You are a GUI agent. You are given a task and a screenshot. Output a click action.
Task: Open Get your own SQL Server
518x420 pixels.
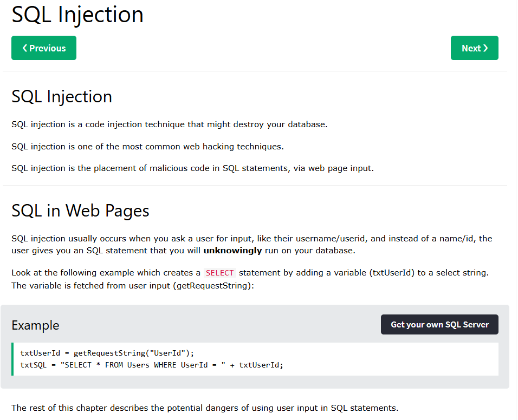(439, 325)
